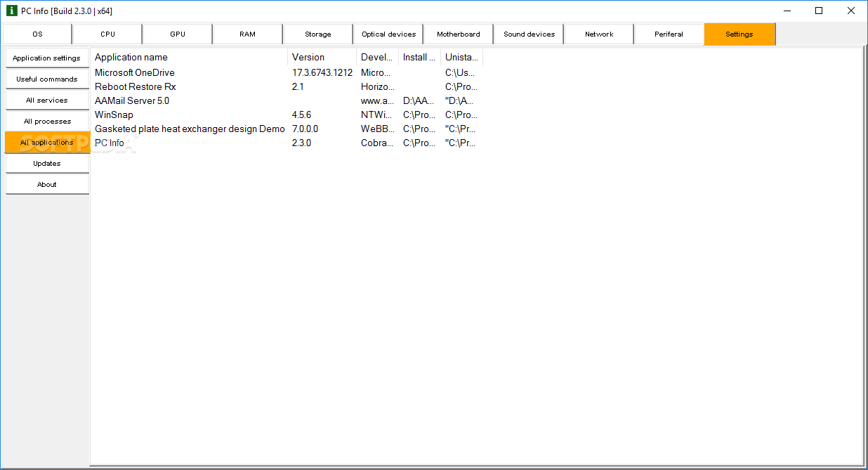Select the Microsoft OneDrive row
Viewport: 868px width, 470px height.
(287, 72)
